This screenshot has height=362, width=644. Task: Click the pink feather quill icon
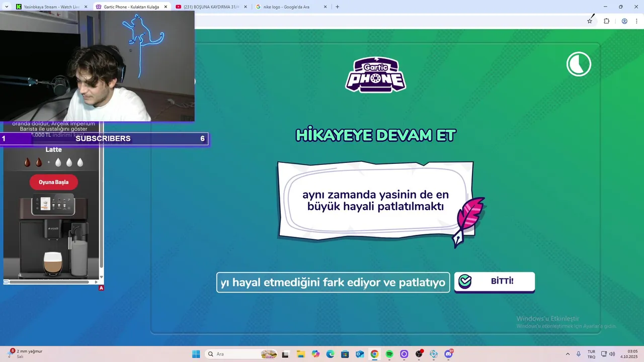point(469,221)
